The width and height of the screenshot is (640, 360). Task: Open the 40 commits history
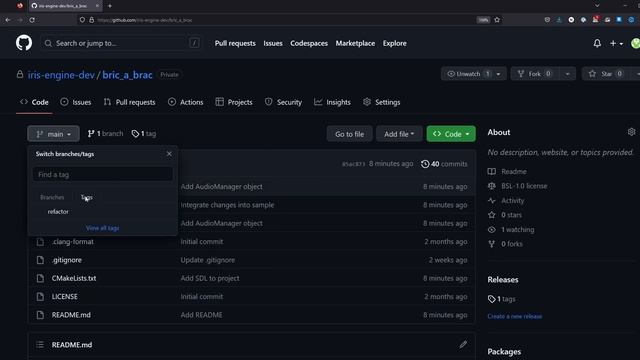click(444, 164)
